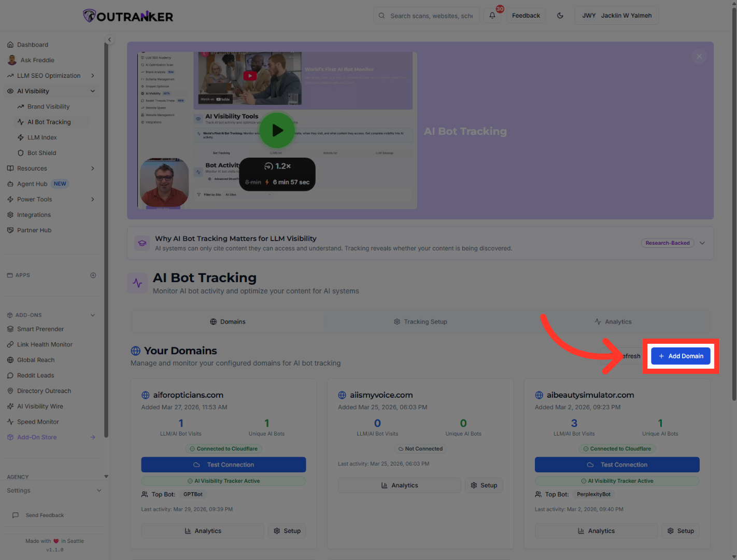The width and height of the screenshot is (737, 560).
Task: Test Connection for aiforopticians.com
Action: (223, 464)
